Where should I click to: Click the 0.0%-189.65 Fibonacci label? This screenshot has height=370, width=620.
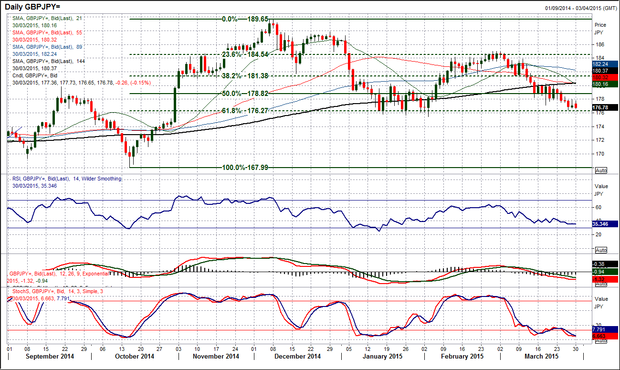click(x=245, y=19)
